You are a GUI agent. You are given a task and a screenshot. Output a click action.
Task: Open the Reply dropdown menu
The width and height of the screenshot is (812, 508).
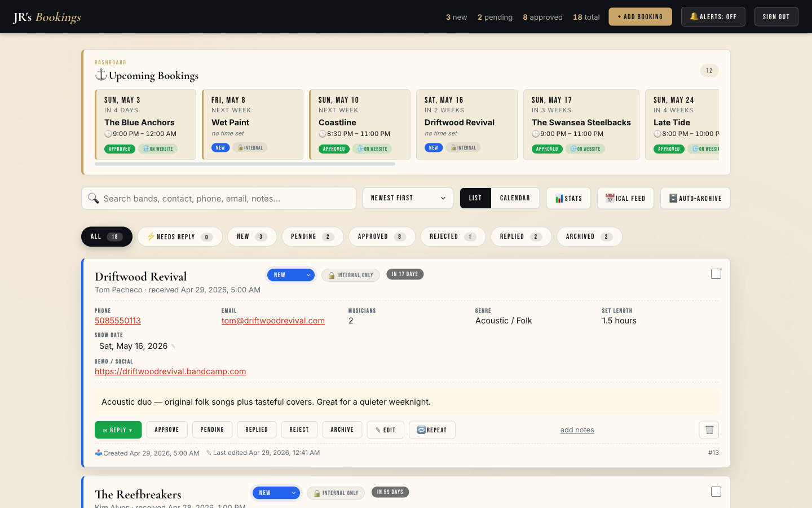pyautogui.click(x=118, y=430)
